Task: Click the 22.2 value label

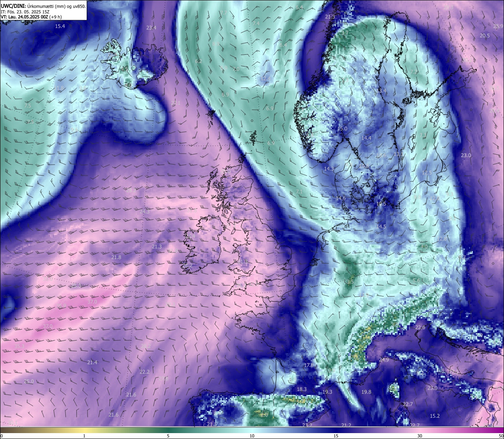Action: click(145, 372)
